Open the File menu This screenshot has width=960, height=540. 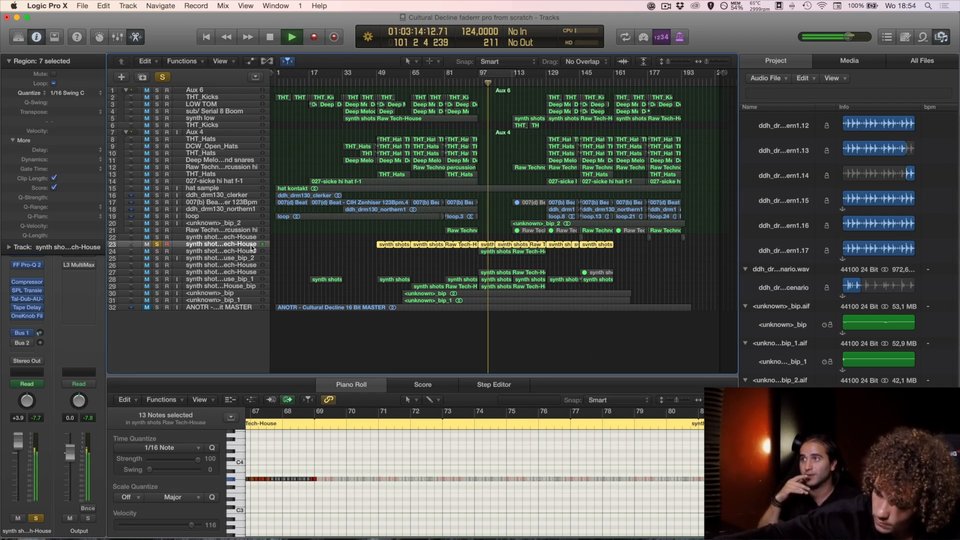82,6
